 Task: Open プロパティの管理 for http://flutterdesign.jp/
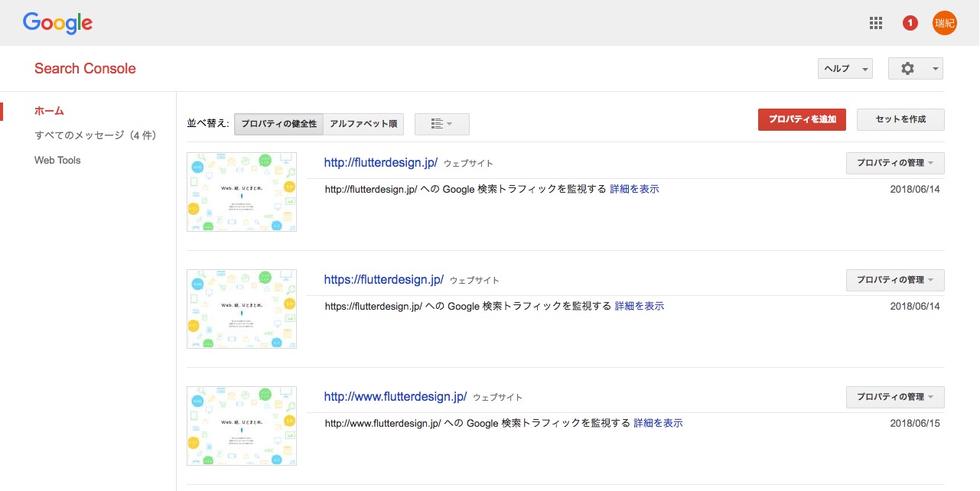(x=895, y=163)
